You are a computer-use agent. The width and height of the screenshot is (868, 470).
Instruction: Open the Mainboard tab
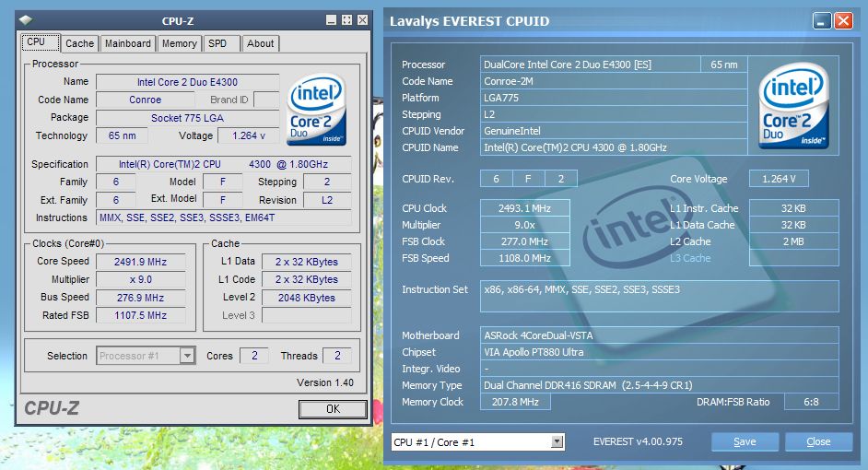[128, 43]
